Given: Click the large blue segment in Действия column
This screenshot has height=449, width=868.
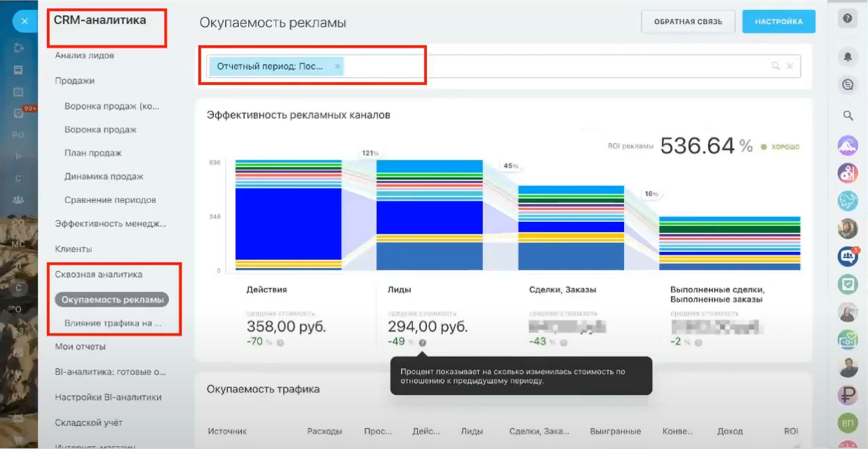Looking at the screenshot, I should click(x=288, y=224).
